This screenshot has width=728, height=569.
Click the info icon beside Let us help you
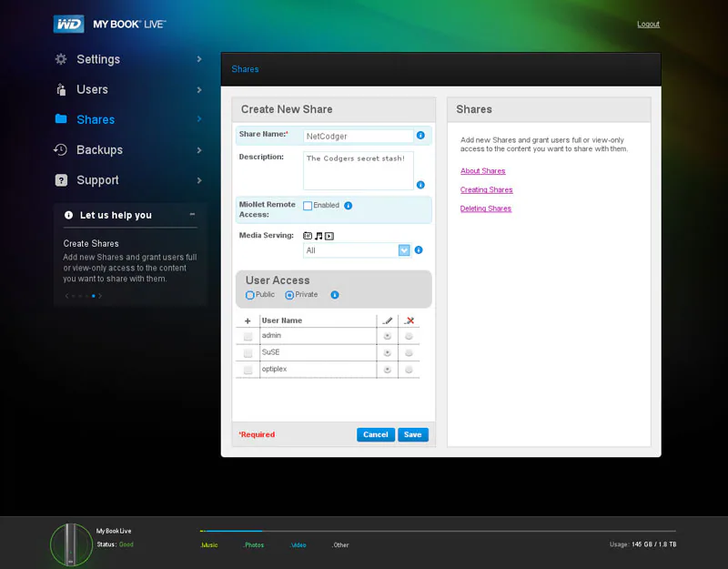pos(69,215)
